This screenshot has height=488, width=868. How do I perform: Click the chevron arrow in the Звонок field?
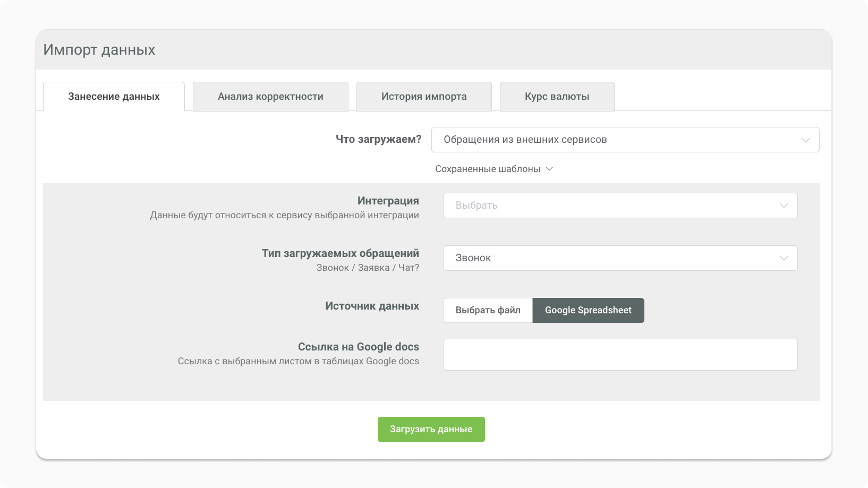tap(784, 258)
